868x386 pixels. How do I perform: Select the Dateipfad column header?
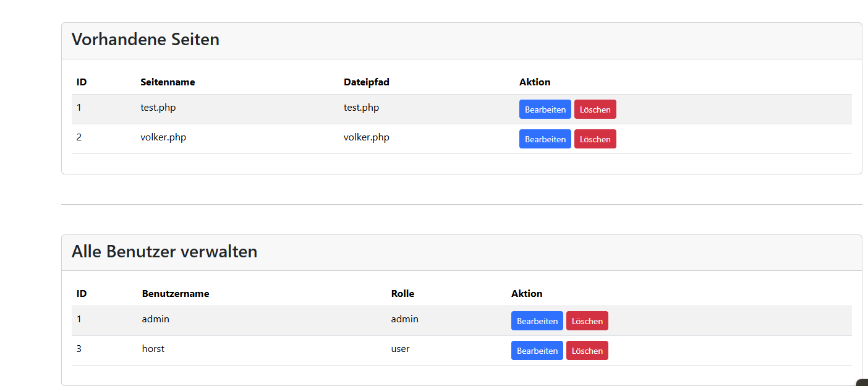(366, 82)
